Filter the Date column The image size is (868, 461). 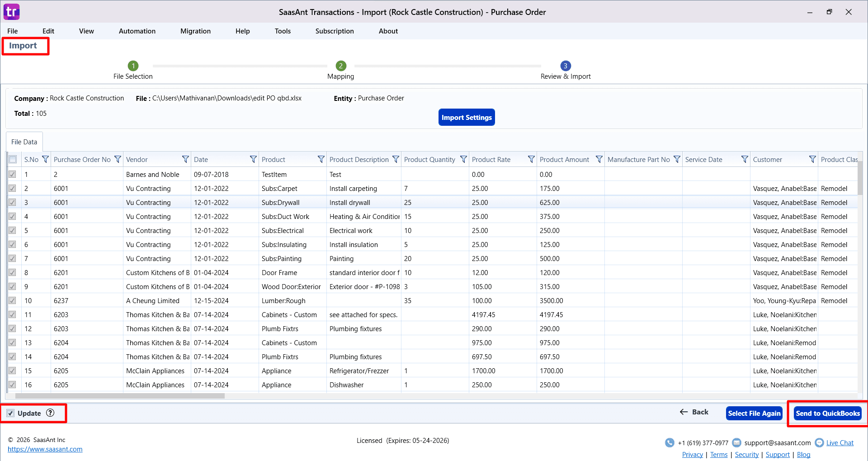253,159
